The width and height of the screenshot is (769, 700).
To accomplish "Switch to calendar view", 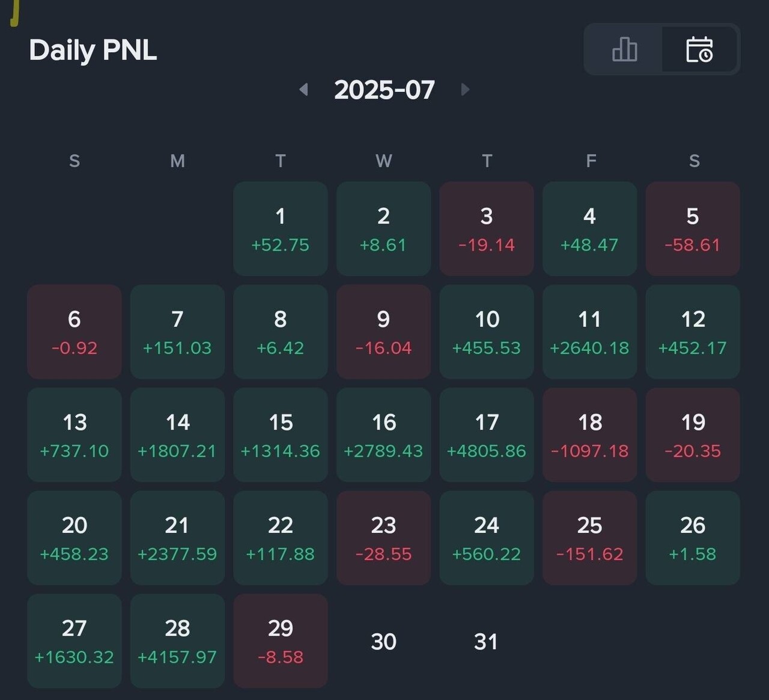I will pyautogui.click(x=699, y=49).
